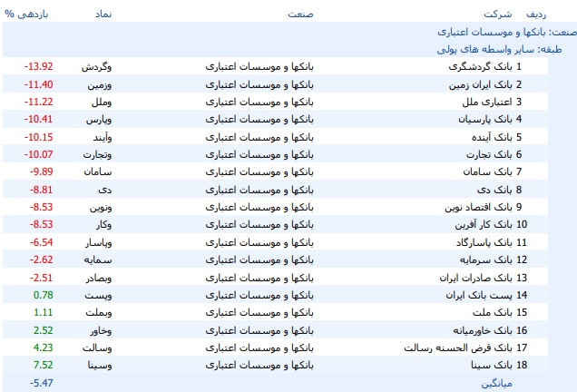This screenshot has height=392, width=577.
Task: Select company بانک کار آفرین
Action: point(484,224)
